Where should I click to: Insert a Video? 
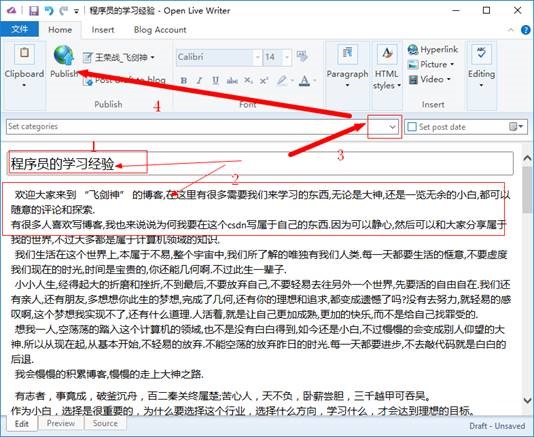(x=429, y=79)
